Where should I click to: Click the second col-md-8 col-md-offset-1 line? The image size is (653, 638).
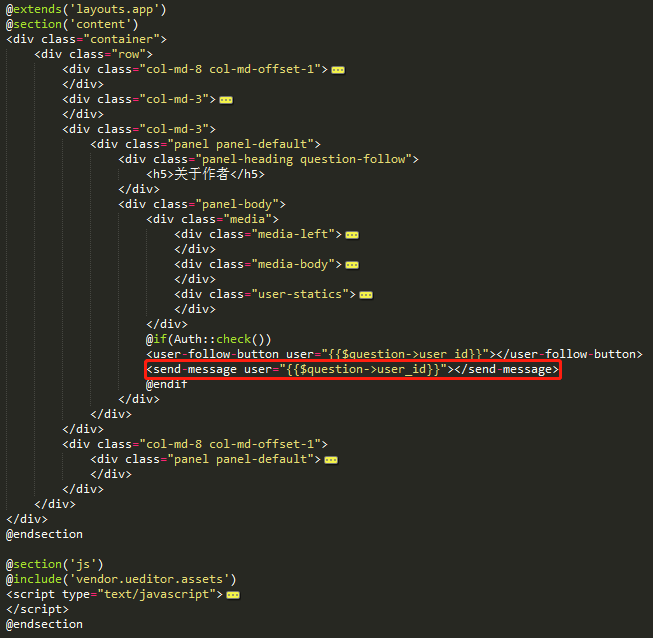(194, 444)
